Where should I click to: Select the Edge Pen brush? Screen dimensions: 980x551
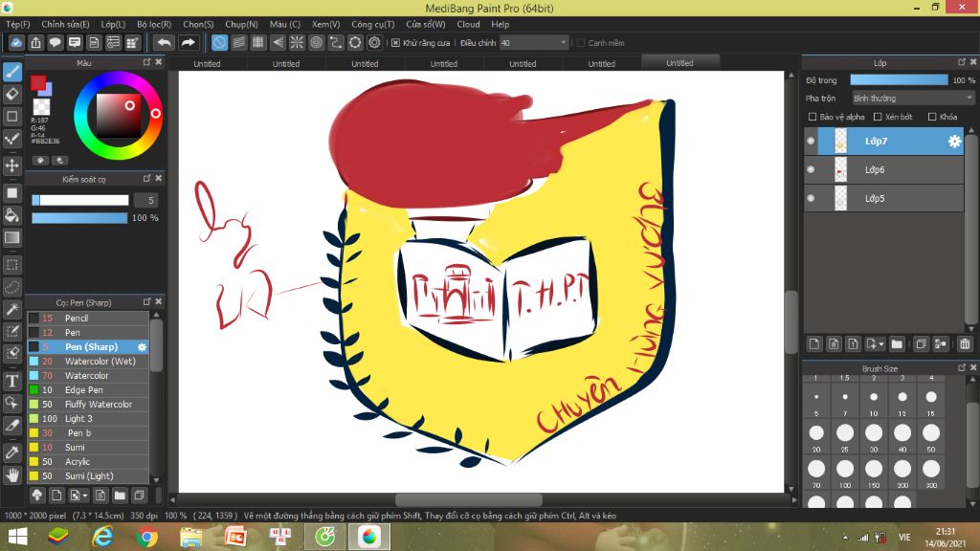(88, 390)
